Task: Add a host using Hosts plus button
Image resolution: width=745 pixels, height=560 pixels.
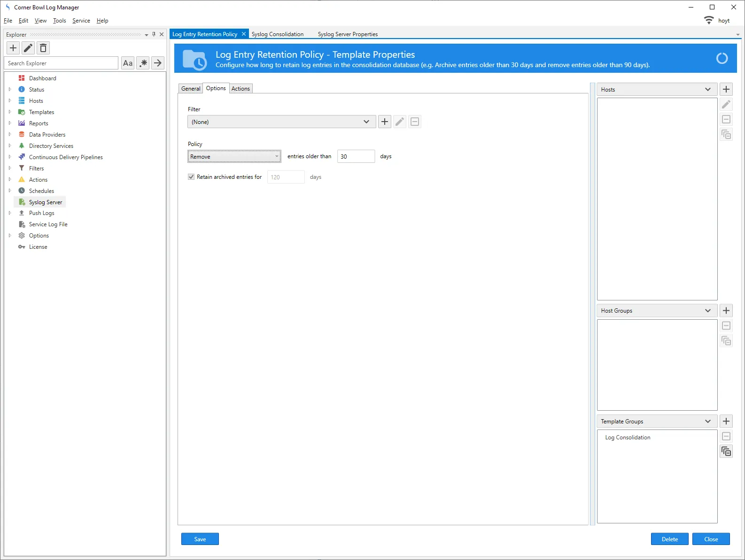Action: tap(726, 89)
